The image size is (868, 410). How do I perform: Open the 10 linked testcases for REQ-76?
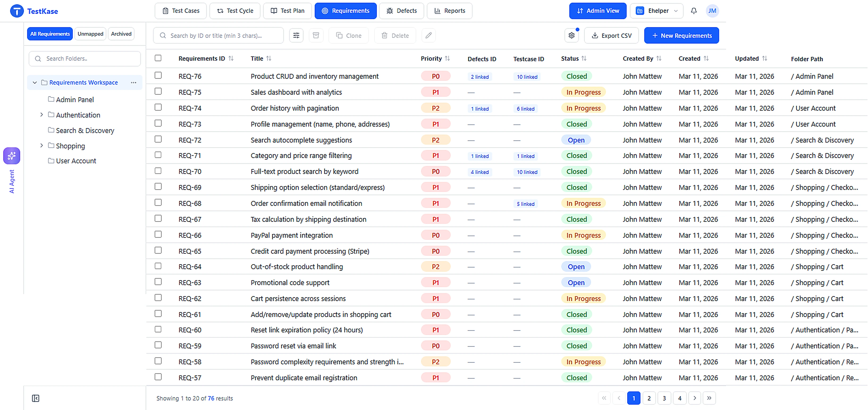(x=527, y=77)
